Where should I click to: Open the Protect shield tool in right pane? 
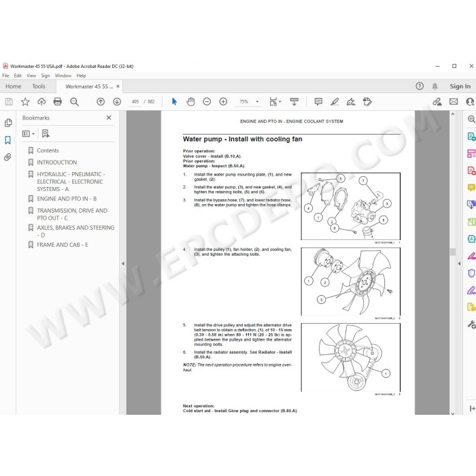pyautogui.click(x=471, y=273)
